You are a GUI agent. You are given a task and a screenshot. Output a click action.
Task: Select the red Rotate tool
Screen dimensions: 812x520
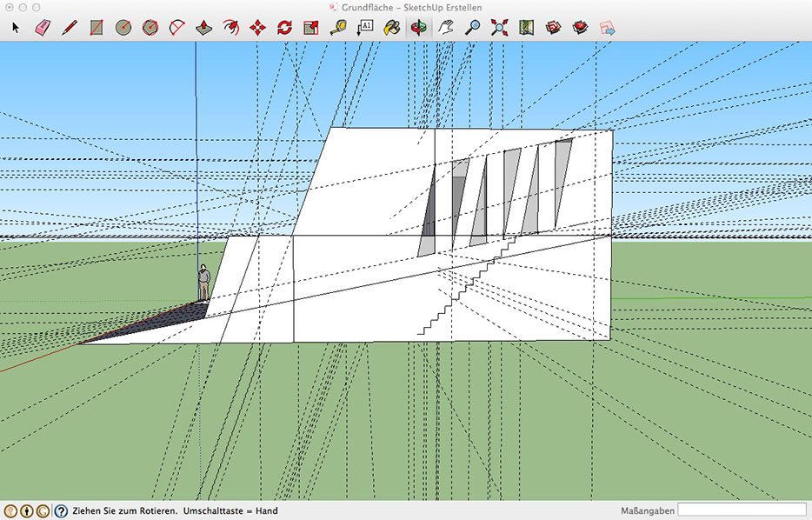click(284, 27)
